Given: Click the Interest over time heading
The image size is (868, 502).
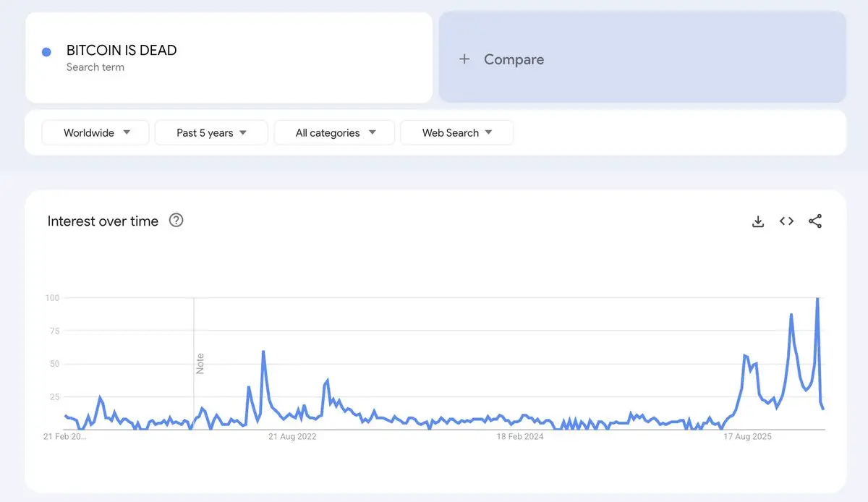Looking at the screenshot, I should pos(103,221).
